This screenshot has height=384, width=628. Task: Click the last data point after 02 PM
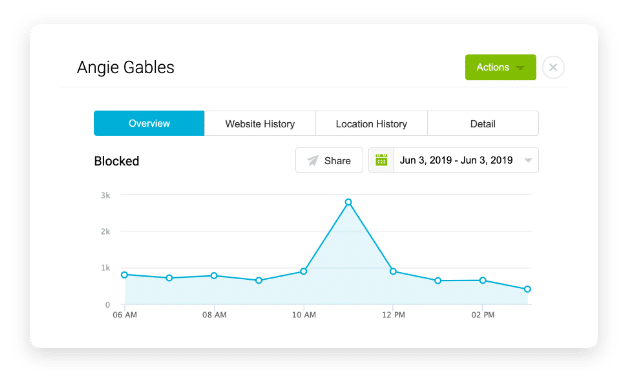click(x=527, y=289)
